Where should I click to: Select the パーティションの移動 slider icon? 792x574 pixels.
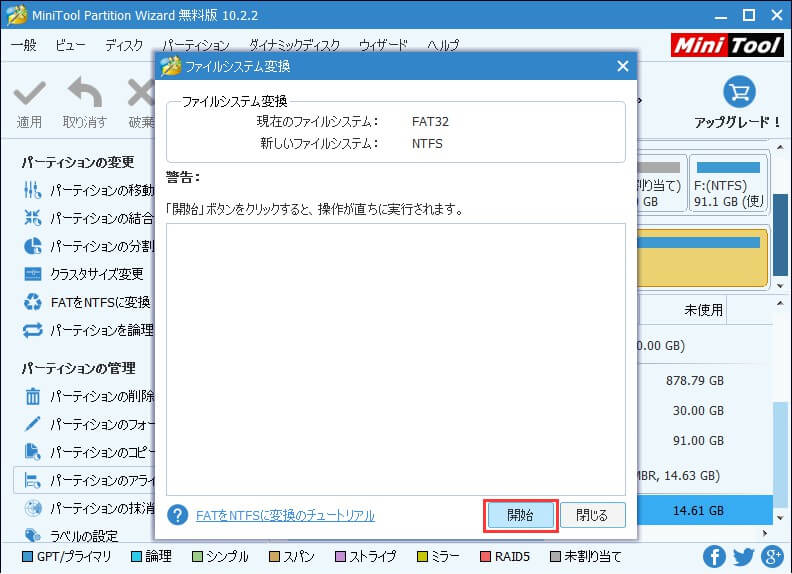pyautogui.click(x=32, y=190)
